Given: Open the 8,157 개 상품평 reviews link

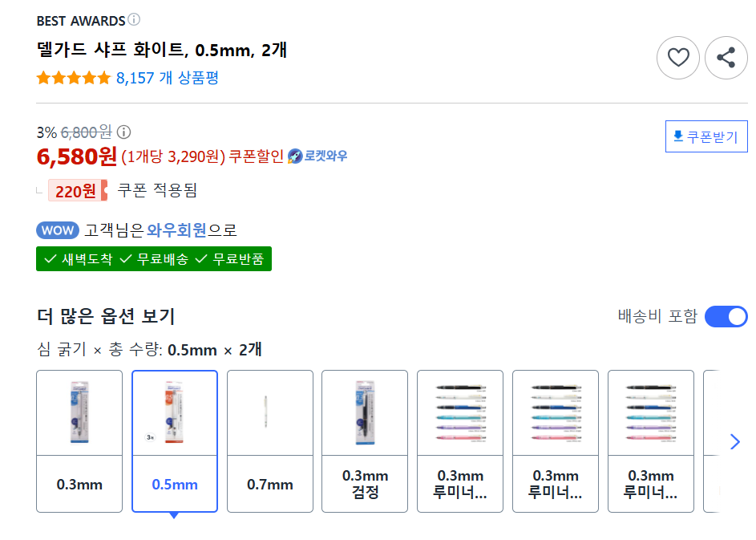Looking at the screenshot, I should [x=167, y=78].
